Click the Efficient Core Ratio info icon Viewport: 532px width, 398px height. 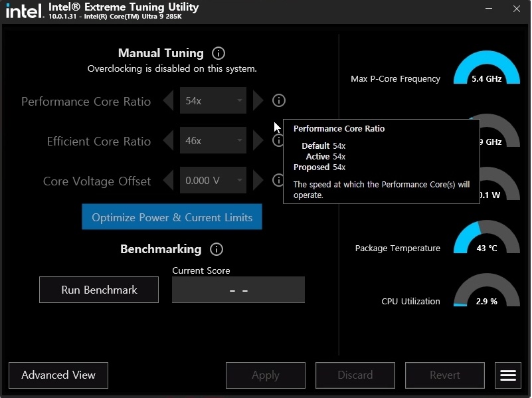(278, 140)
